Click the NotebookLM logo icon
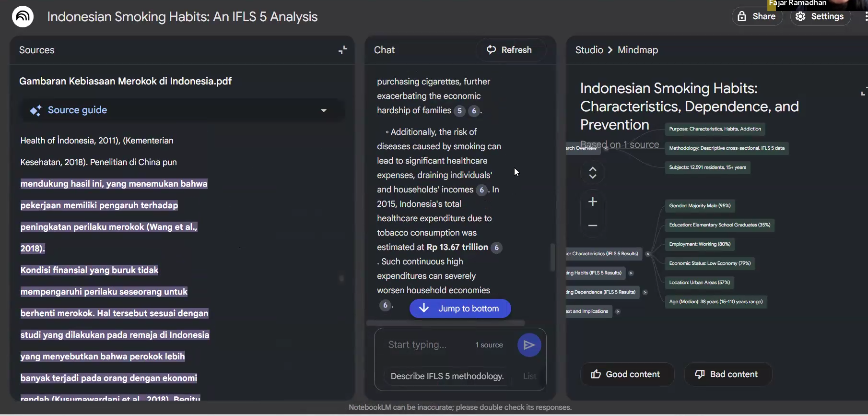868x416 pixels. (23, 17)
